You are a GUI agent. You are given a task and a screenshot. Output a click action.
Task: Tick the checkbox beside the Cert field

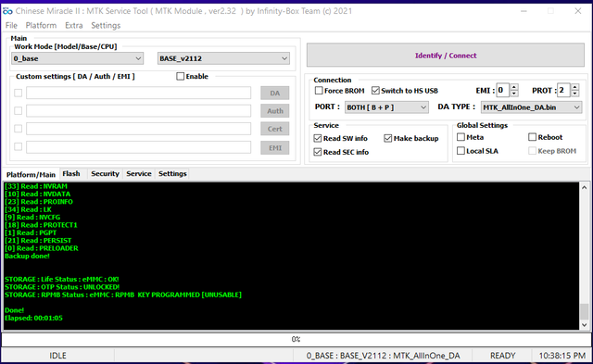18,129
